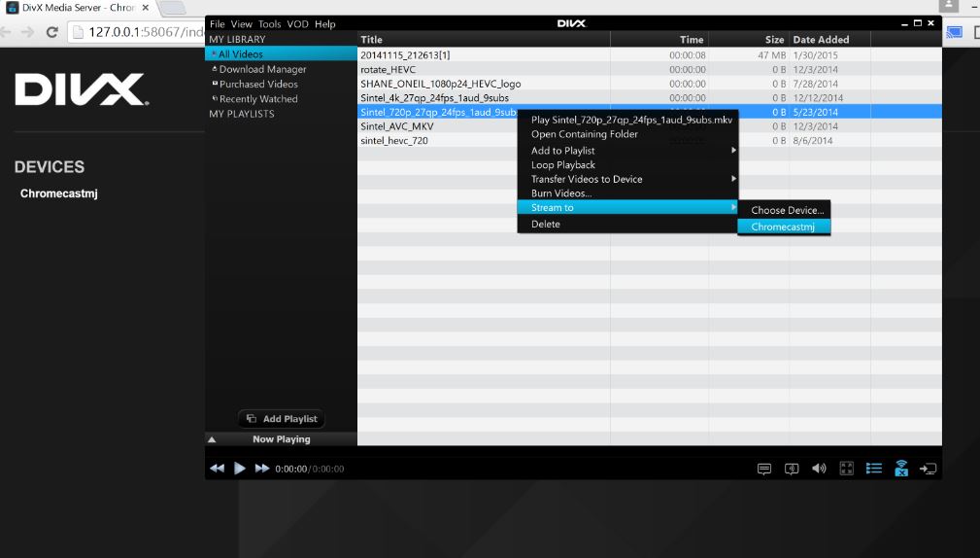
Task: Click MY PLAYLISTS section header
Action: pyautogui.click(x=242, y=114)
